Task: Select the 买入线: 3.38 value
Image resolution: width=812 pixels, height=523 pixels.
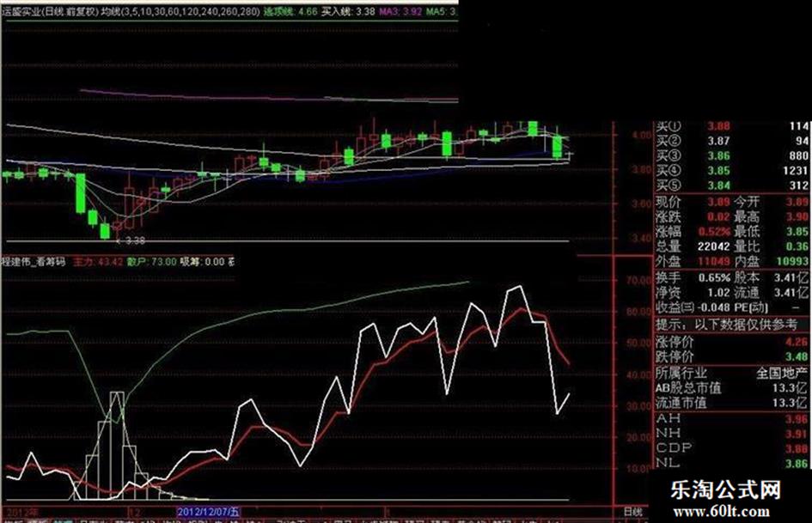Action: pyautogui.click(x=347, y=11)
